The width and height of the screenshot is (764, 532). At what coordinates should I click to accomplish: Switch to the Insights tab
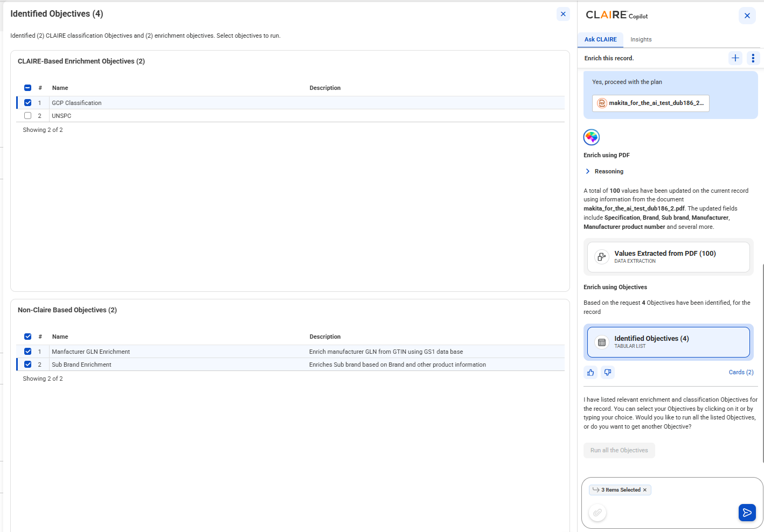641,40
